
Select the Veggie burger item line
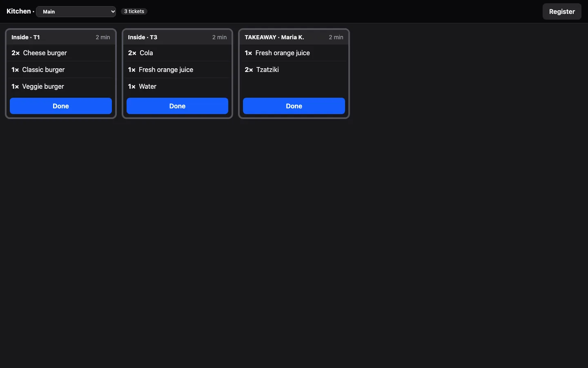pyautogui.click(x=61, y=86)
